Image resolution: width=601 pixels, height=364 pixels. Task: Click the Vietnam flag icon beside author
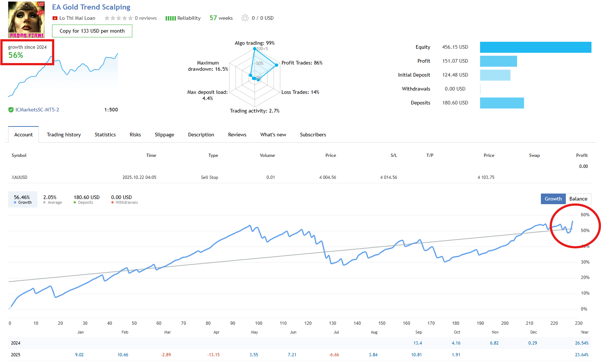pyautogui.click(x=55, y=18)
